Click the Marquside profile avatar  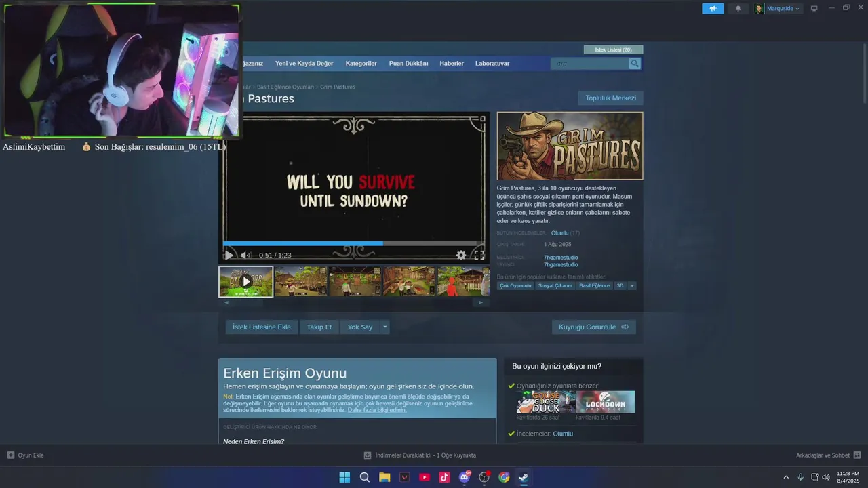759,9
